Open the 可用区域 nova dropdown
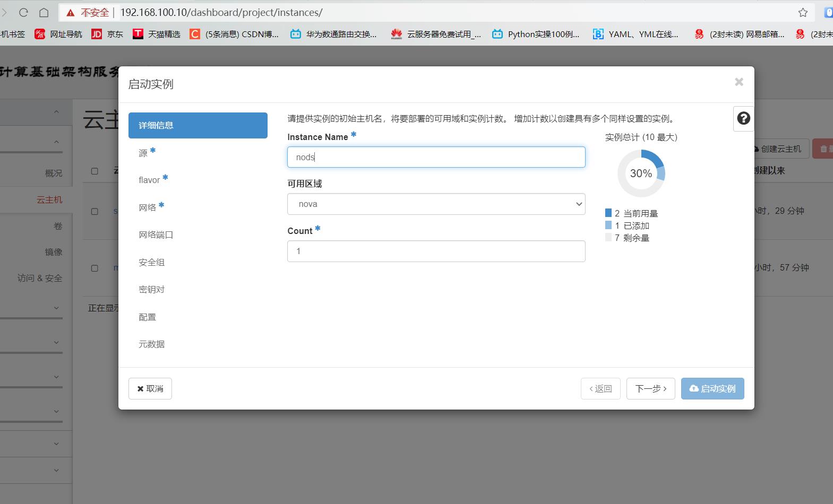Image resolution: width=833 pixels, height=504 pixels. pyautogui.click(x=436, y=204)
